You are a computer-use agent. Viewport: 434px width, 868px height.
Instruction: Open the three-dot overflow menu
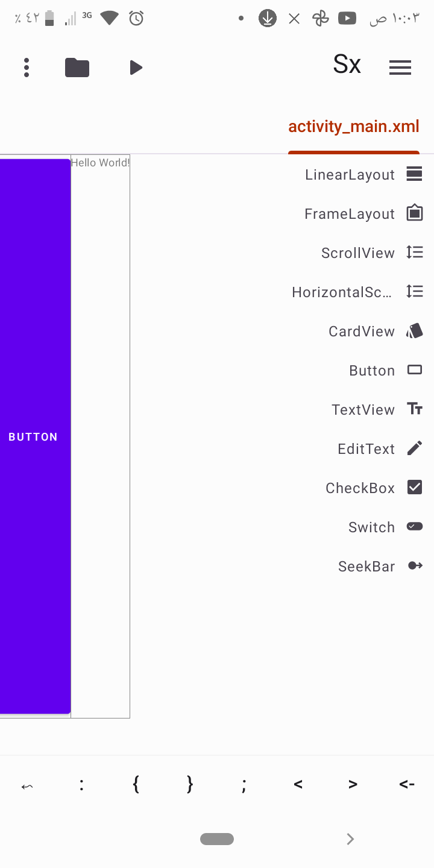(27, 68)
